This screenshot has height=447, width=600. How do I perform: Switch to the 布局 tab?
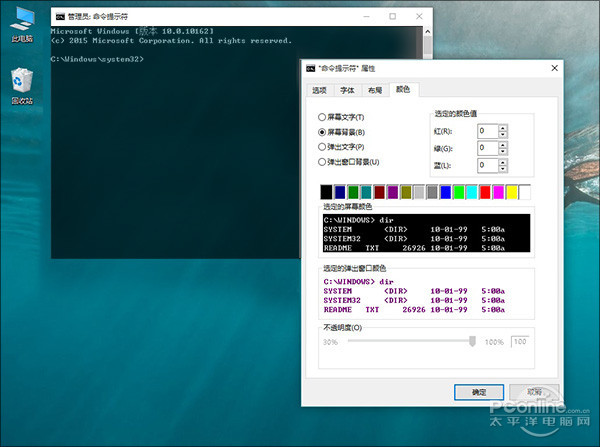point(375,90)
